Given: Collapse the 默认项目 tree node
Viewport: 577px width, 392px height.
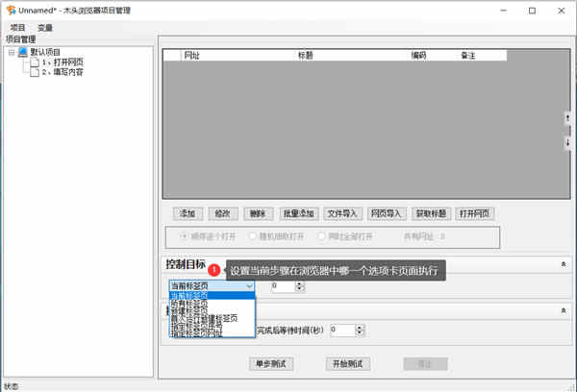Looking at the screenshot, I should (x=12, y=52).
